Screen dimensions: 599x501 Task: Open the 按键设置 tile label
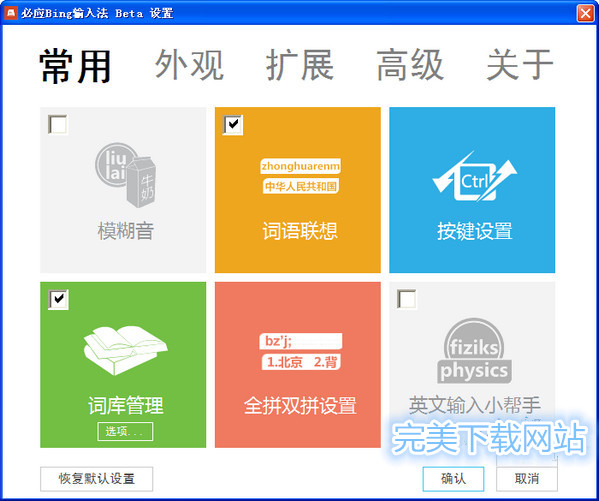click(474, 231)
